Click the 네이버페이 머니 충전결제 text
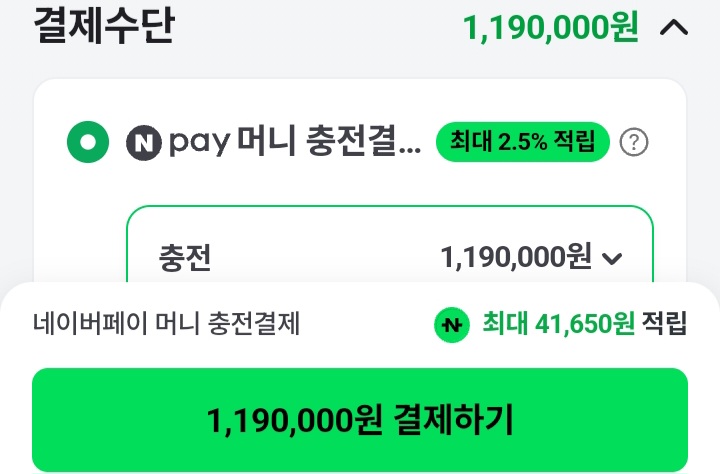This screenshot has width=720, height=474. coord(167,323)
